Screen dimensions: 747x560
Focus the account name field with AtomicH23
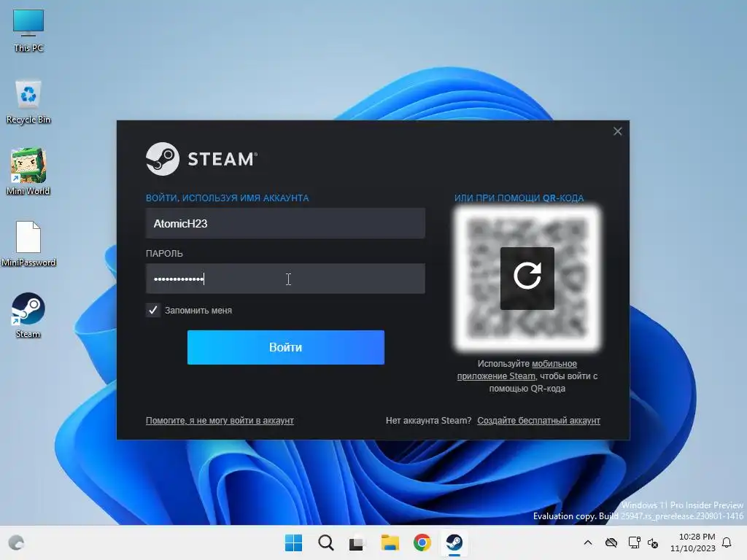[x=285, y=223]
